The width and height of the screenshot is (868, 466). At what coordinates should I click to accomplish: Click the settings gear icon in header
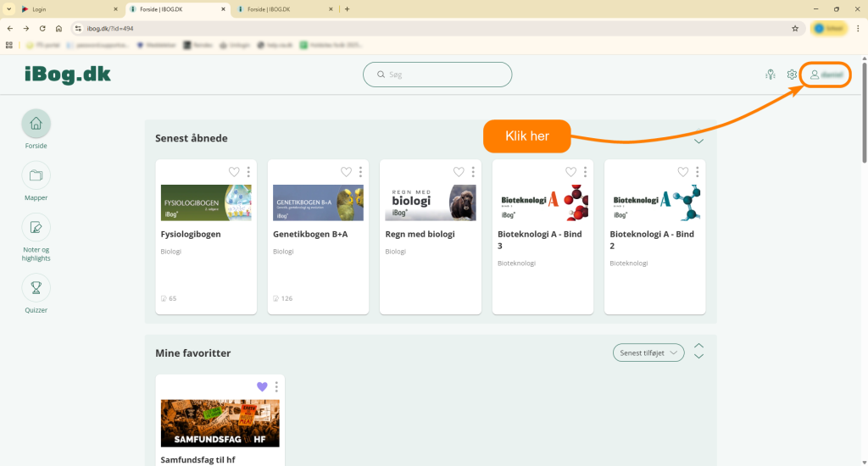(792, 75)
